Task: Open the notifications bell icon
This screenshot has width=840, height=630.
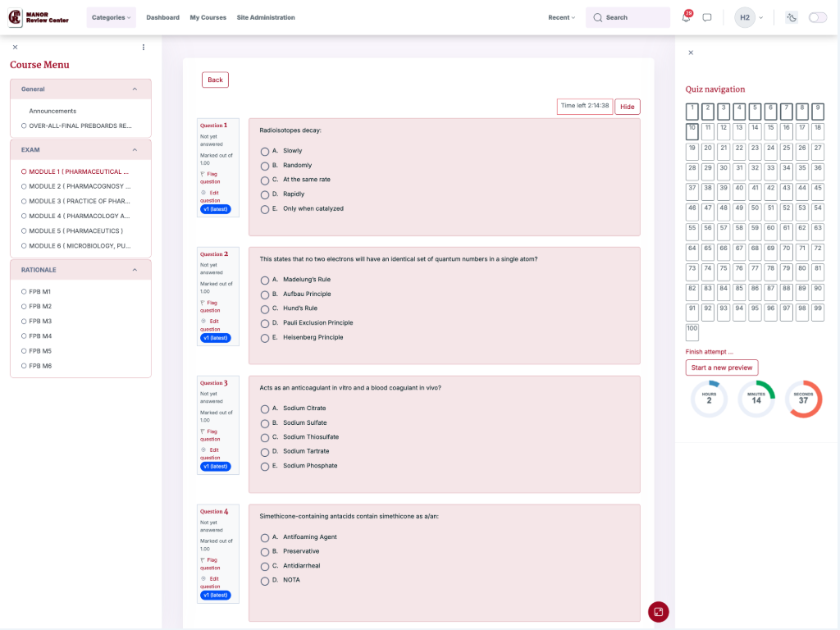Action: tap(687, 18)
